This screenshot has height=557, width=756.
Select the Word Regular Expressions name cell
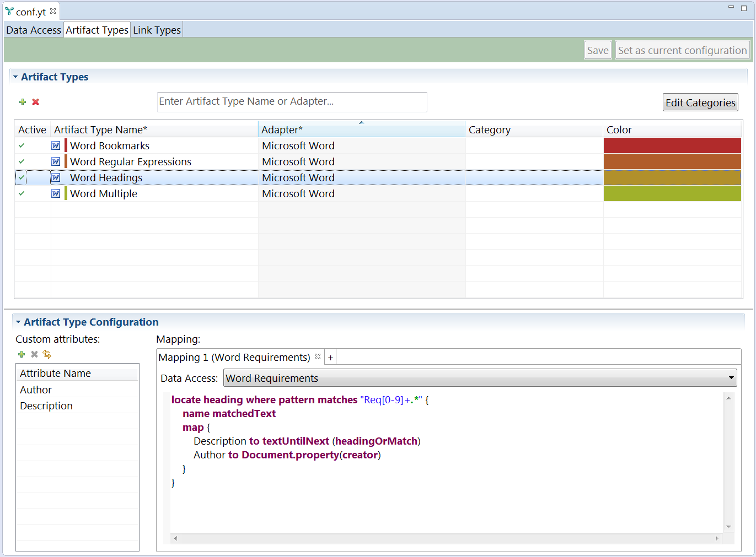coord(131,161)
